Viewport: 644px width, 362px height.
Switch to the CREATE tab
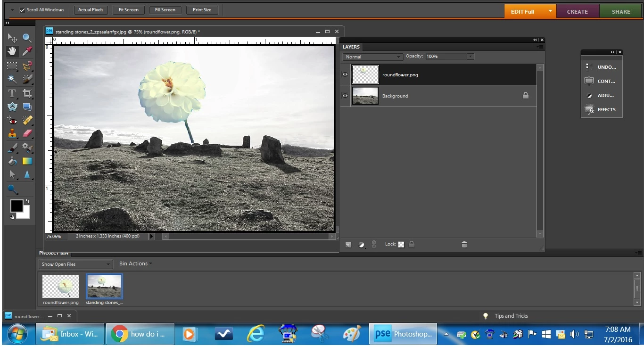click(577, 12)
